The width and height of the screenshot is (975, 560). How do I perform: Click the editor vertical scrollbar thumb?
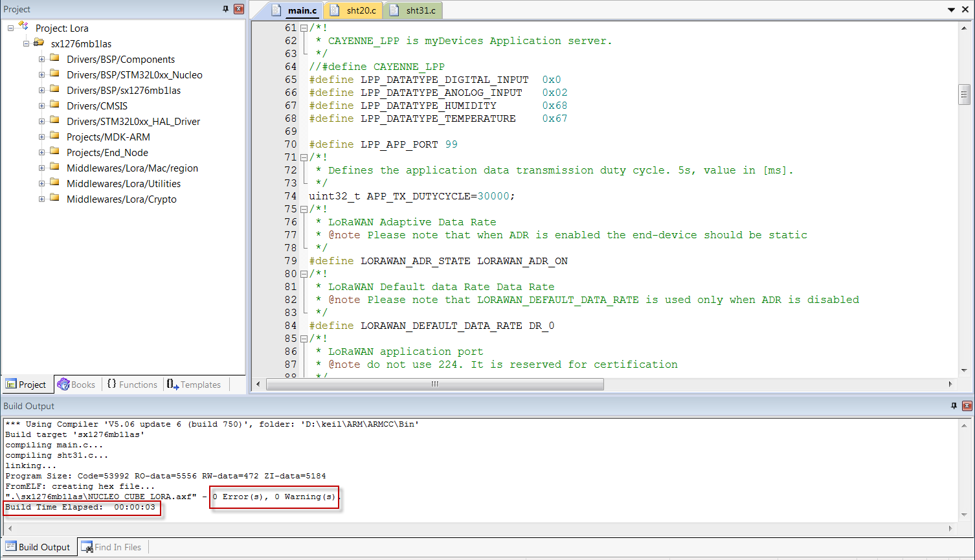click(964, 94)
